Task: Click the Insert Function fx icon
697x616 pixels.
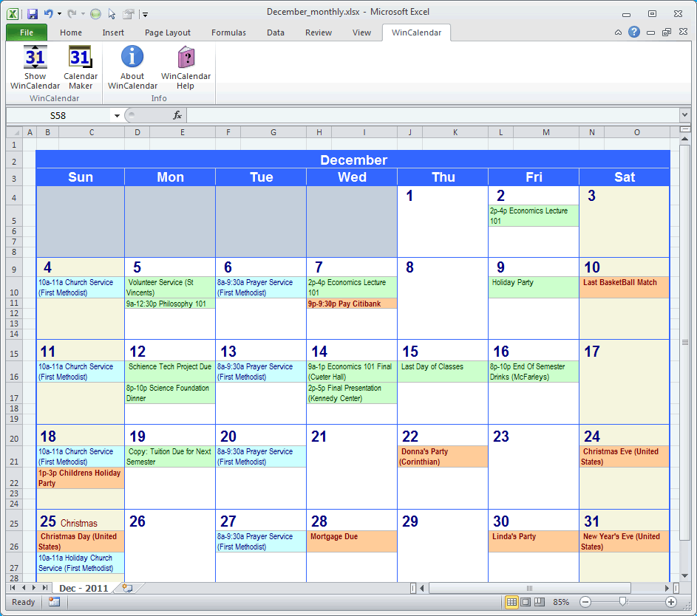Action: [x=177, y=115]
